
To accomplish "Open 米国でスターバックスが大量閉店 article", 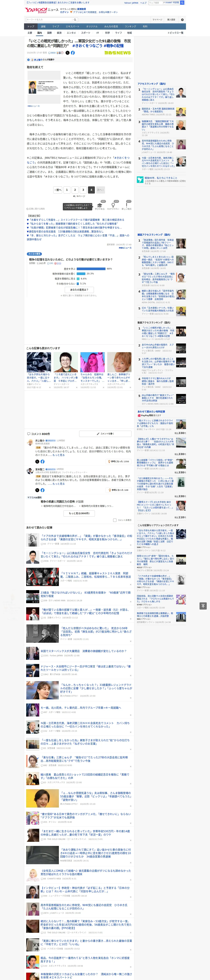I will click(x=83, y=651).
